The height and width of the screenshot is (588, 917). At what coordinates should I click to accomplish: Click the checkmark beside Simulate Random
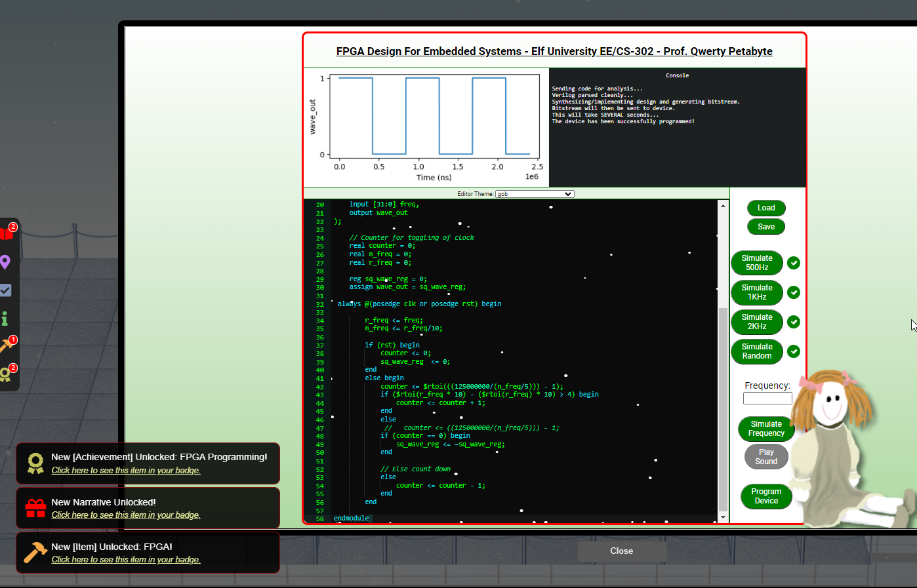[x=794, y=351]
